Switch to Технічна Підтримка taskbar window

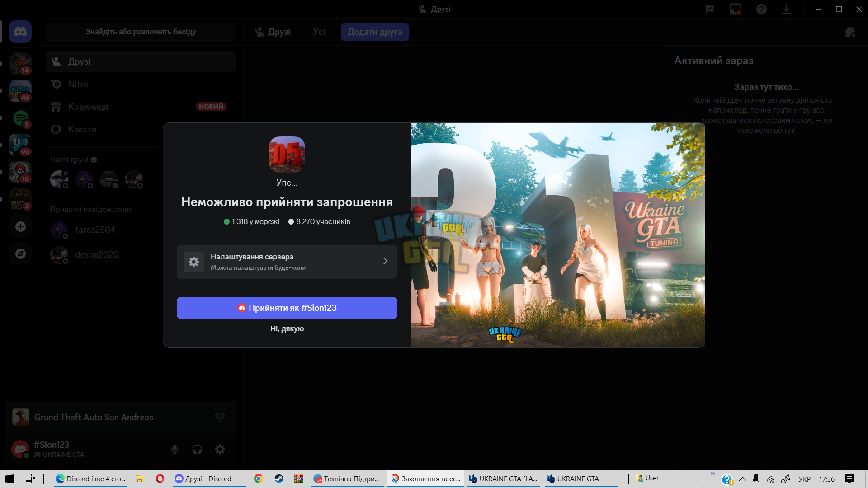tap(348, 479)
